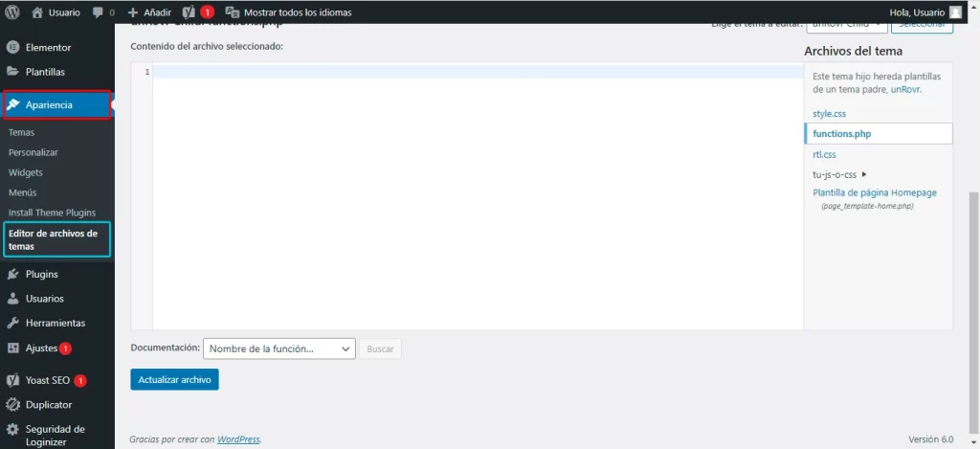Click the Actualizar archivo button
This screenshot has width=980, height=449.
tap(174, 379)
